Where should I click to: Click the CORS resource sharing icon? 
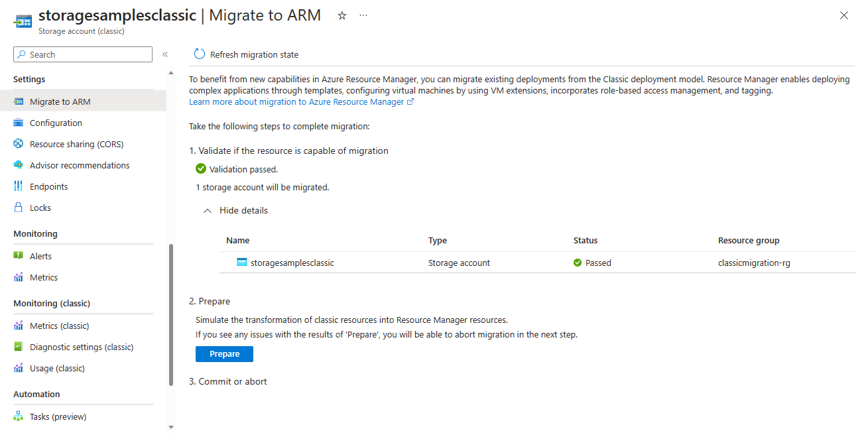point(19,144)
